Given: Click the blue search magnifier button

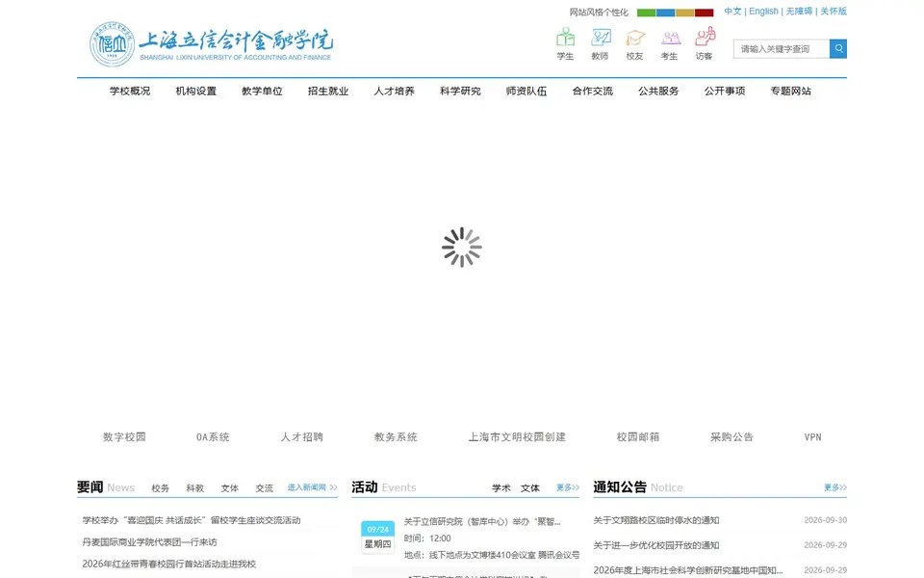Looking at the screenshot, I should [x=838, y=49].
